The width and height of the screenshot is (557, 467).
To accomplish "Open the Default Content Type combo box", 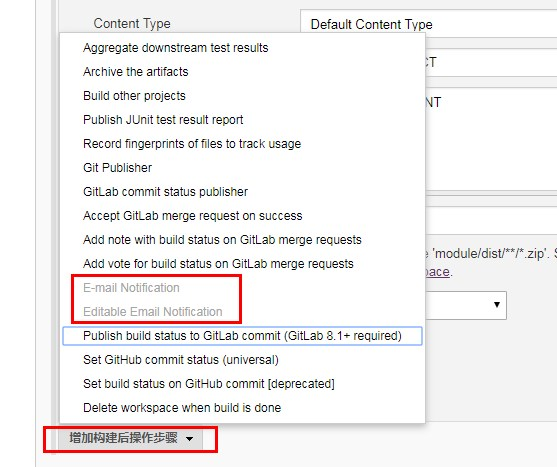I will (428, 24).
